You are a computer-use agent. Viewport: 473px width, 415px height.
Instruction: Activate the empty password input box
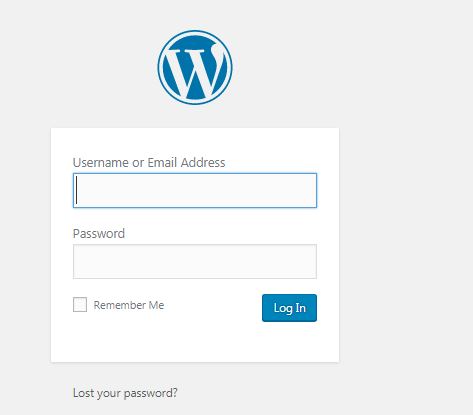click(195, 261)
